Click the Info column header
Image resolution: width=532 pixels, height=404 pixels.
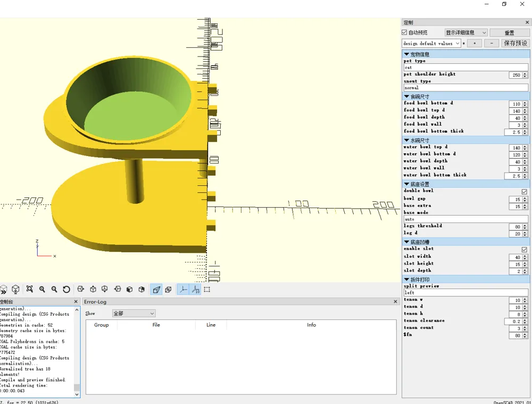click(311, 325)
